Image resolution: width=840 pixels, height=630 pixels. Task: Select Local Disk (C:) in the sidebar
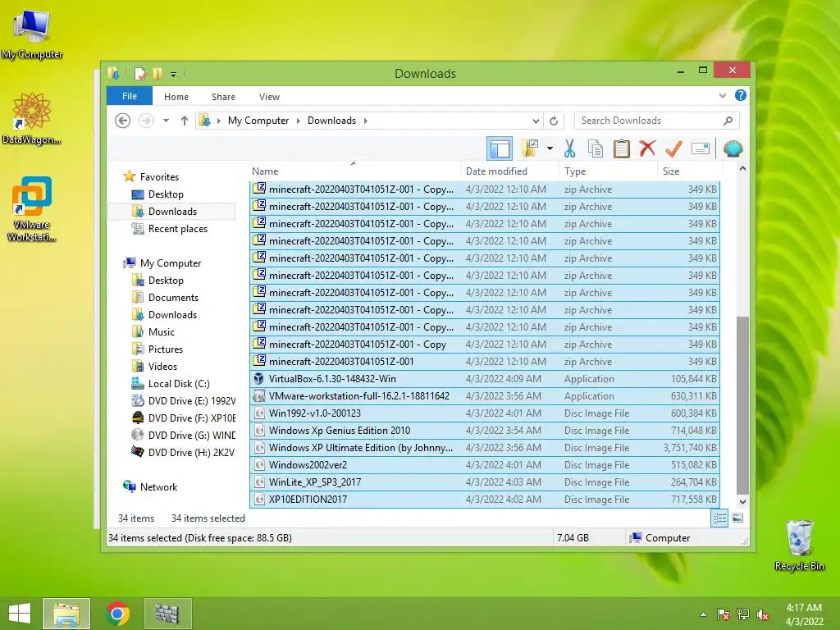click(x=178, y=384)
